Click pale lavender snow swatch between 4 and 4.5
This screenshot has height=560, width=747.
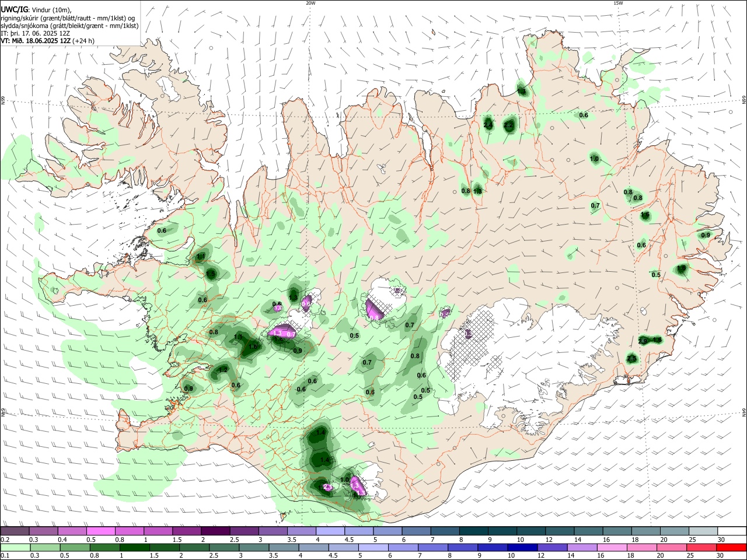pos(330,531)
